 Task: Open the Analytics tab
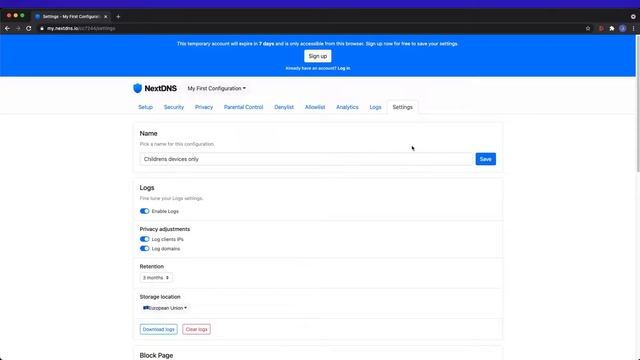point(347,107)
